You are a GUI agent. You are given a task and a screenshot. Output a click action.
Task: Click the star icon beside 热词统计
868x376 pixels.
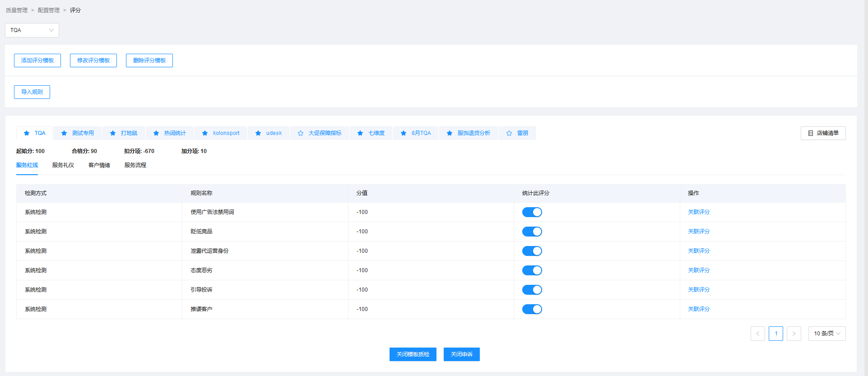pos(156,133)
